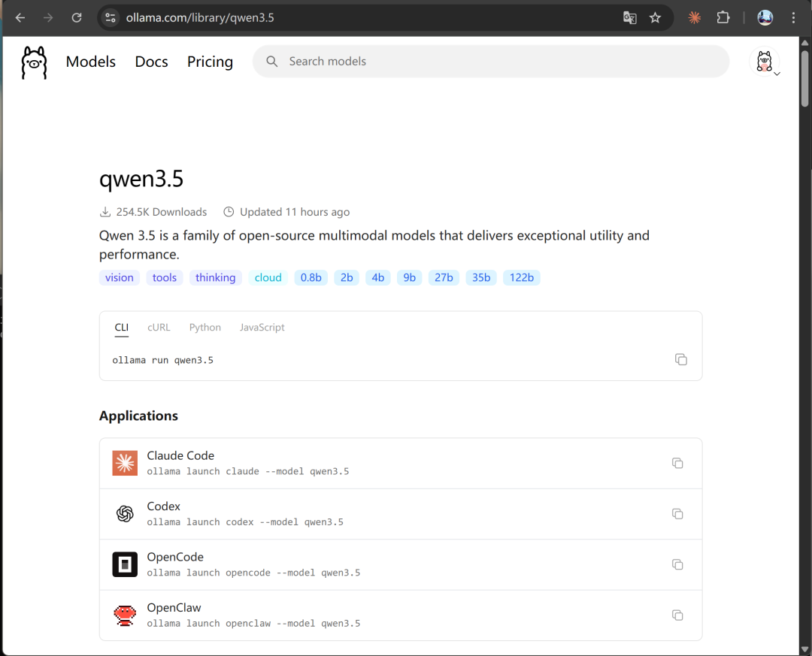812x656 pixels.
Task: Click the OpenClaw red app icon
Action: (x=125, y=615)
